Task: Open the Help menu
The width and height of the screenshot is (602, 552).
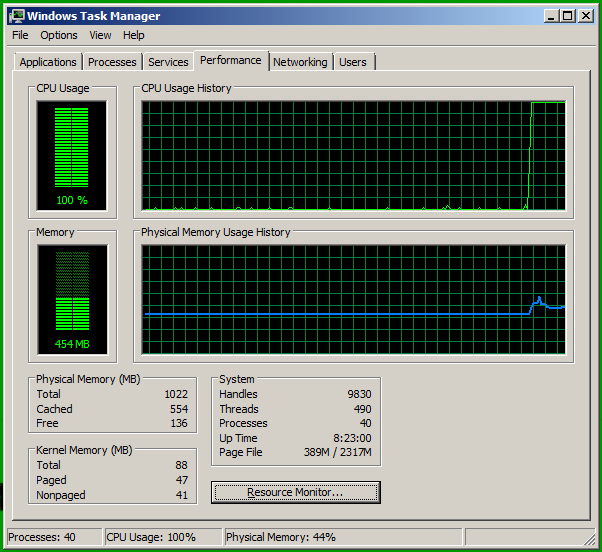Action: (134, 35)
